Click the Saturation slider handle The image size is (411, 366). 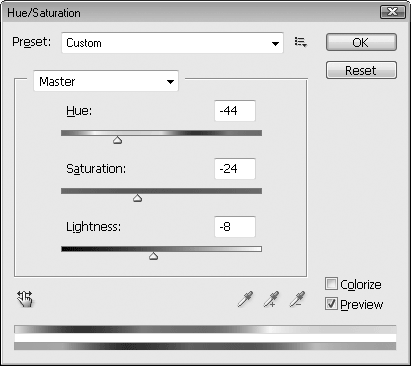(137, 198)
